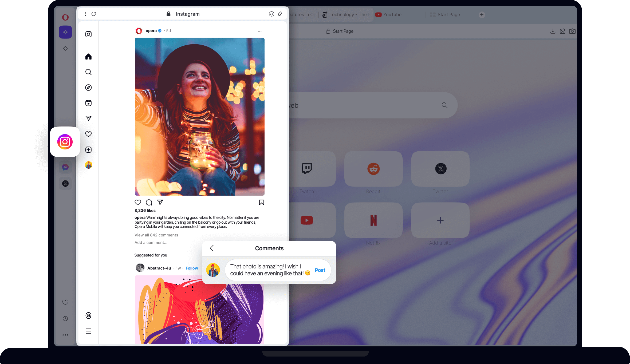Open the Explore compass icon
630x364 pixels.
[88, 87]
